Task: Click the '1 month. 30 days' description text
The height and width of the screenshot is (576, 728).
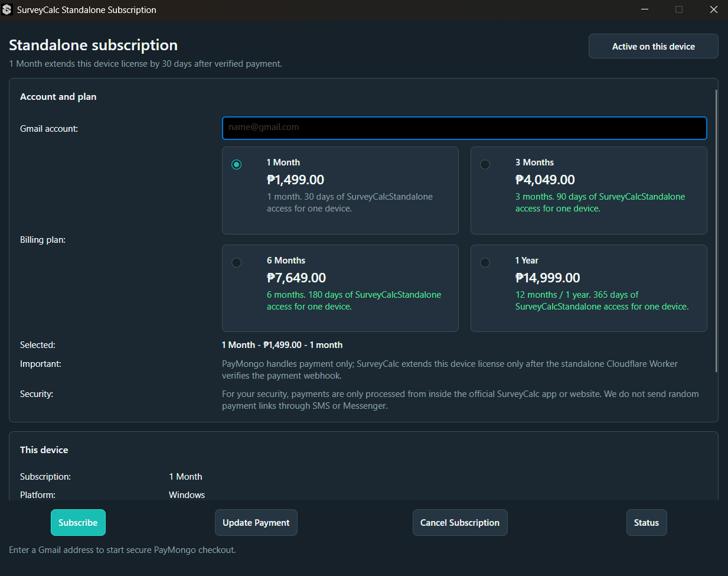Action: point(350,203)
